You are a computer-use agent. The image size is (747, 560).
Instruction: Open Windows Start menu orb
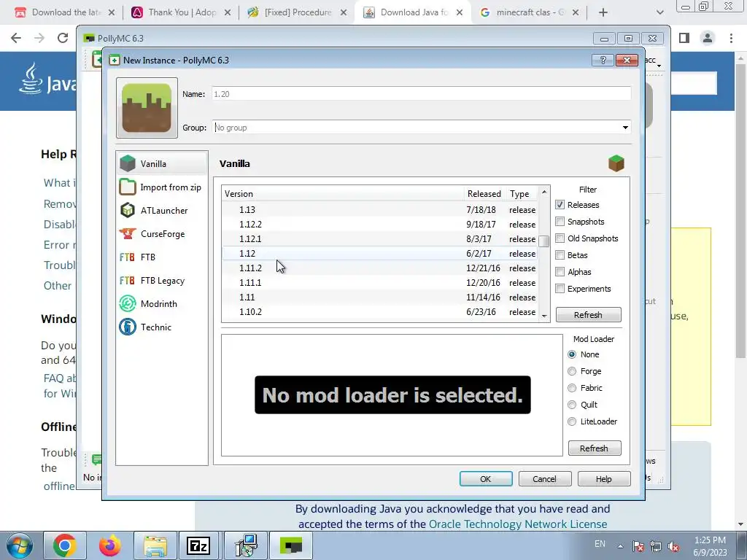(19, 545)
